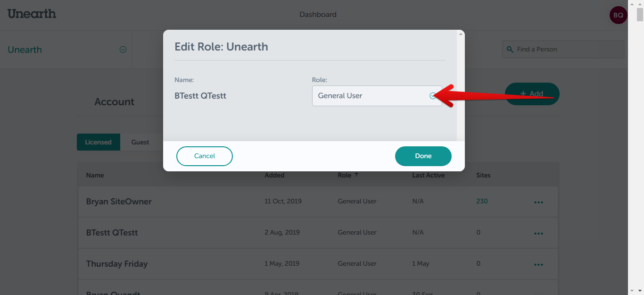The image size is (644, 295).
Task: Switch to the Guest tab
Action: tap(140, 142)
